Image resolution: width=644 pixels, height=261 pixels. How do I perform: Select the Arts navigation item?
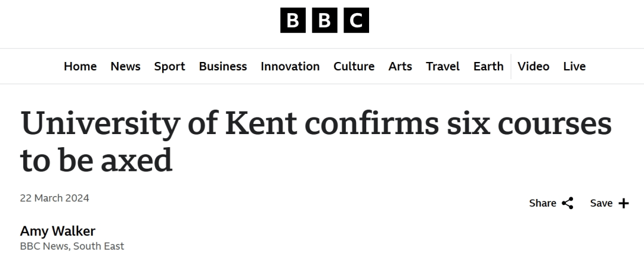pyautogui.click(x=400, y=66)
